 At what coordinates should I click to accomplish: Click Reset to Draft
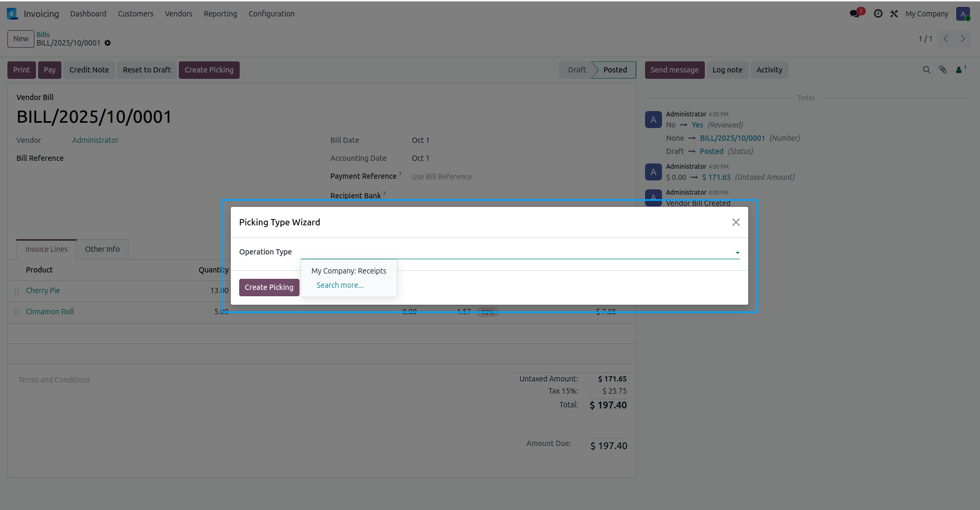[x=147, y=70]
